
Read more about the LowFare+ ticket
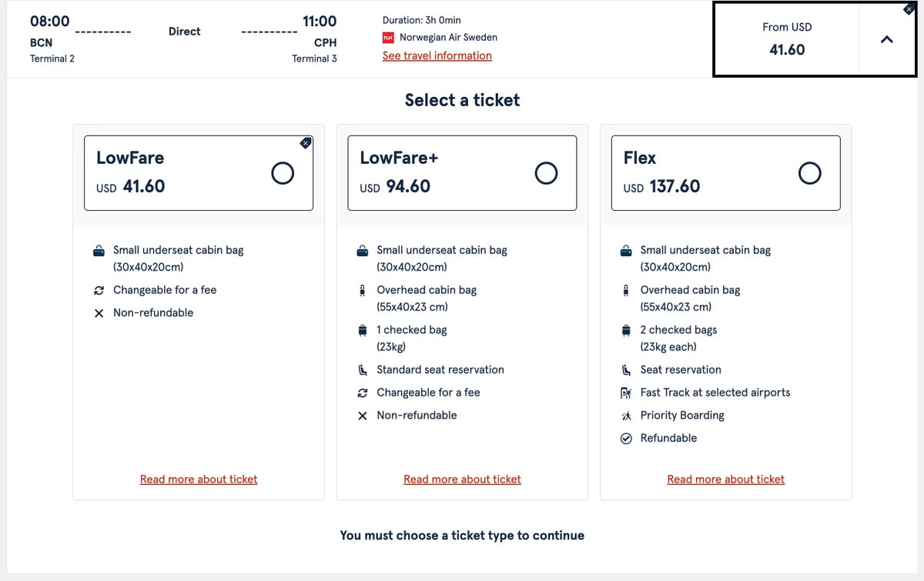coord(462,479)
